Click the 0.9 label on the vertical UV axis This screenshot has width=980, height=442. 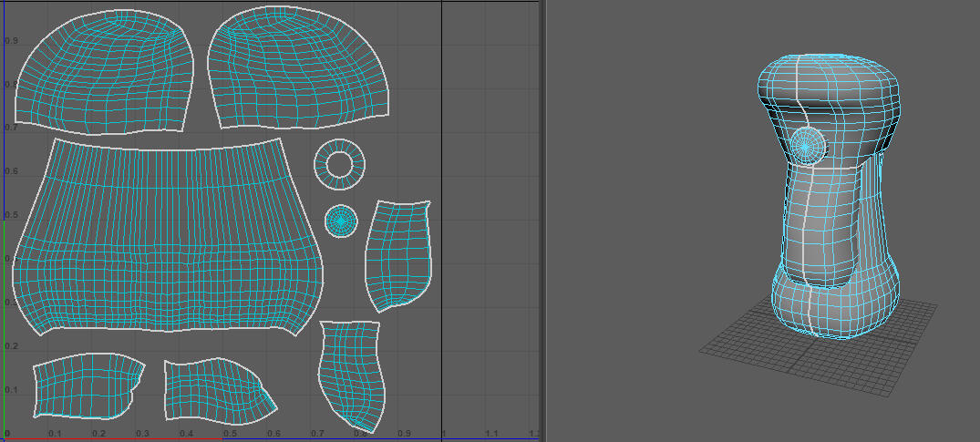[11, 41]
